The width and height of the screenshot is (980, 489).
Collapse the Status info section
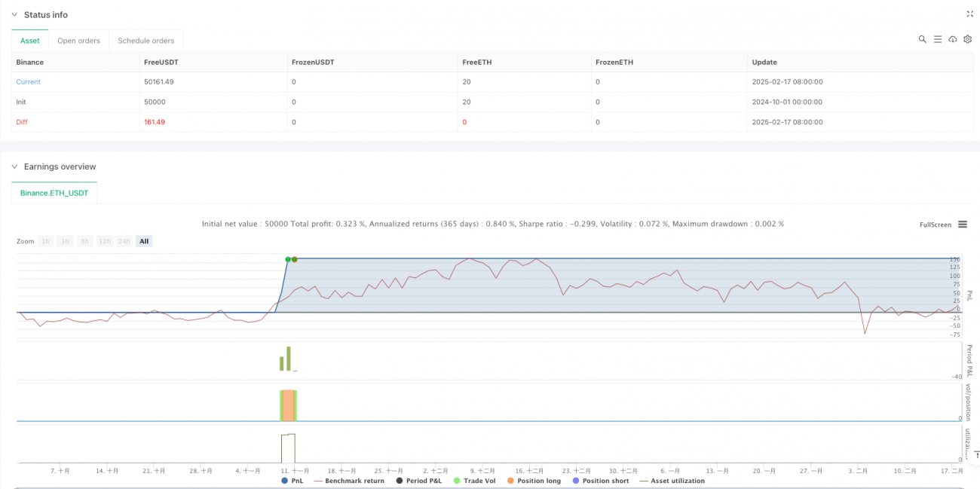pos(14,15)
